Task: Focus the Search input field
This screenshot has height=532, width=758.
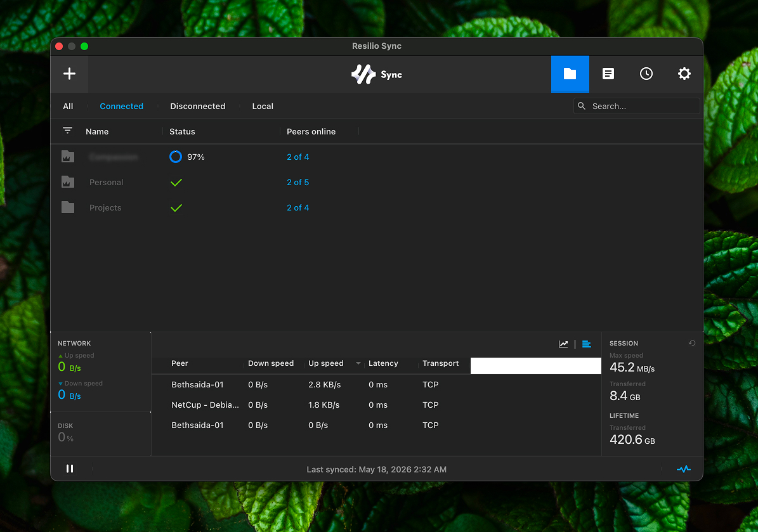Action: (x=636, y=106)
